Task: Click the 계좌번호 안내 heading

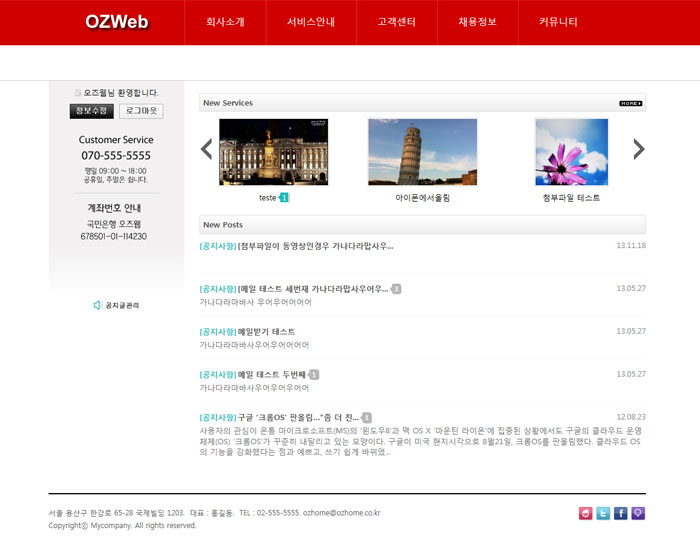Action: pyautogui.click(x=114, y=208)
